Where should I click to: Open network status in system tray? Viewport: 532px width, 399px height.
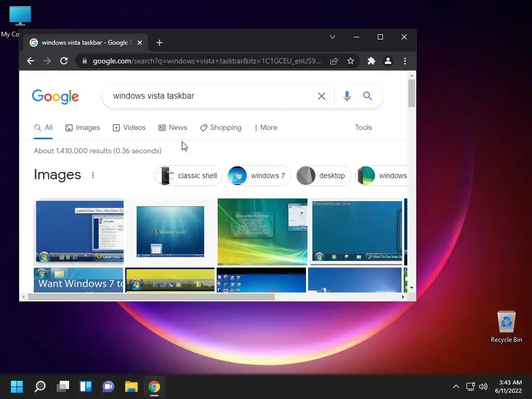pos(470,387)
